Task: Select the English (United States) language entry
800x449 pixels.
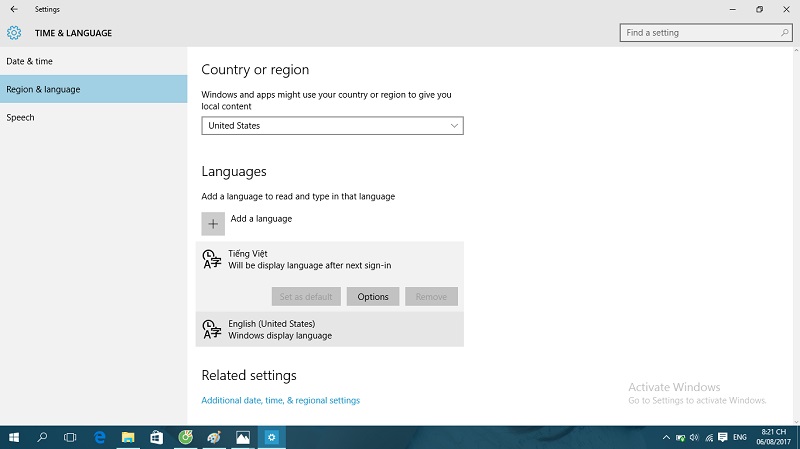Action: (x=330, y=329)
